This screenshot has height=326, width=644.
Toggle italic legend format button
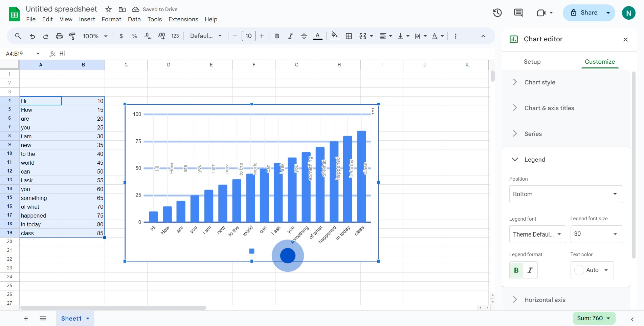pos(530,270)
